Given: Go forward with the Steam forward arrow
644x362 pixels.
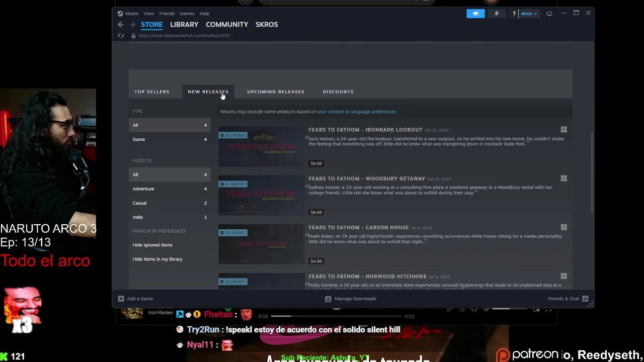Looking at the screenshot, I should click(132, 24).
